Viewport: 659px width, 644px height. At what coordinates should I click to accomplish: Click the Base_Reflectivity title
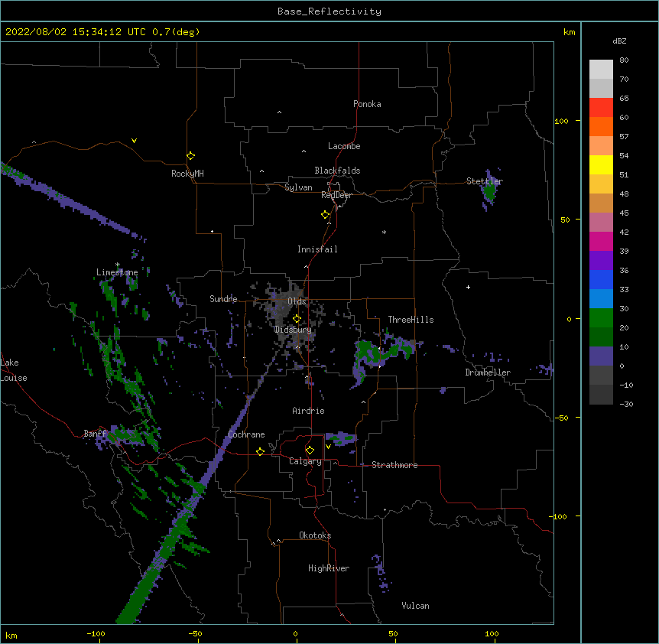click(329, 11)
